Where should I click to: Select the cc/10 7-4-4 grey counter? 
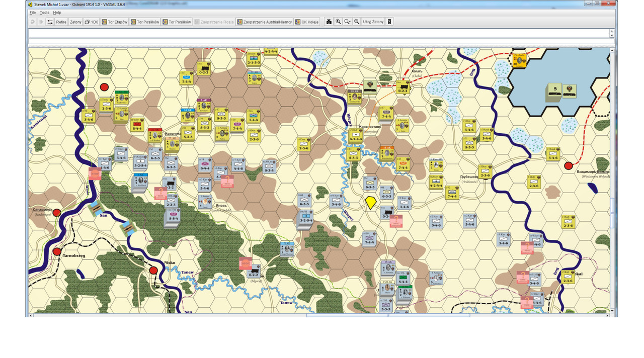click(x=370, y=239)
